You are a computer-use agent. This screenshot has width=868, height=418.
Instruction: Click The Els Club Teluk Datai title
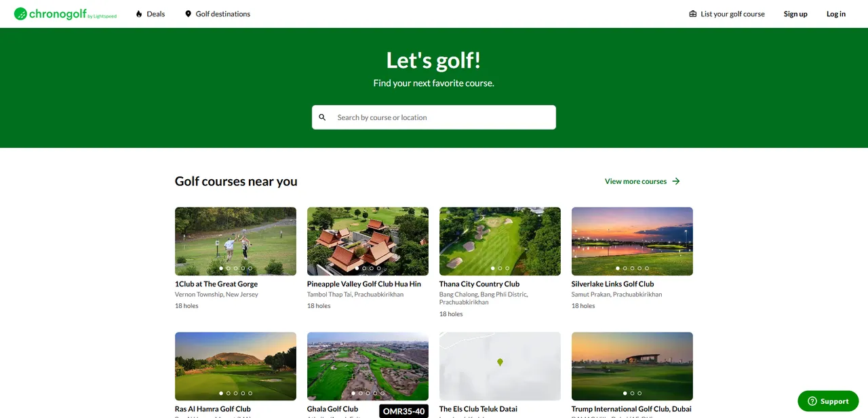click(478, 409)
